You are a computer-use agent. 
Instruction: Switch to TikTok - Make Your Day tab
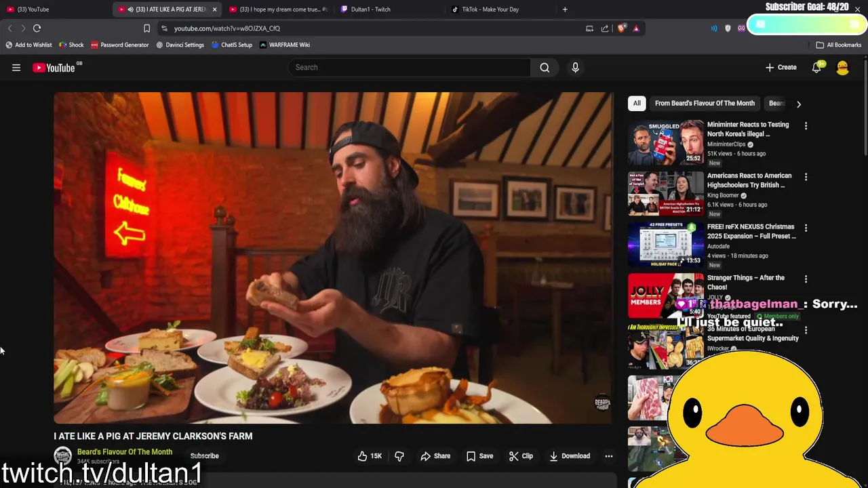click(x=500, y=9)
